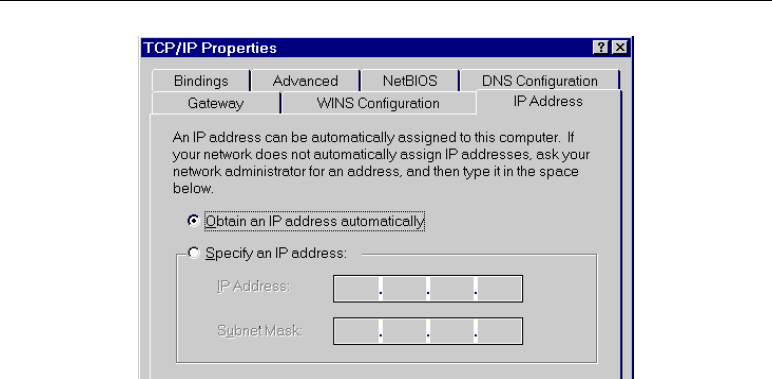772x379 pixels.
Task: Click the second octet of Subnet Mask field
Action: (x=404, y=331)
